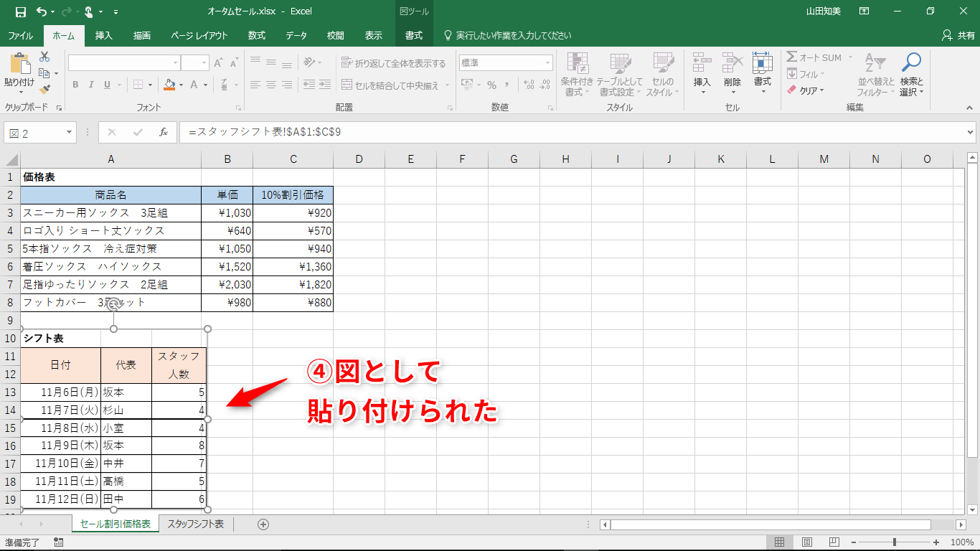This screenshot has height=551, width=980.
Task: Apply percent style number format
Action: click(x=491, y=85)
